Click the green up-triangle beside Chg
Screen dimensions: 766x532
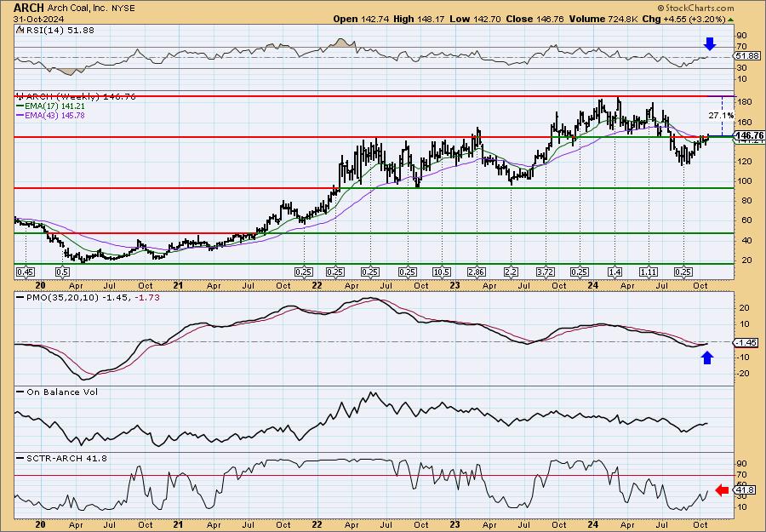pyautogui.click(x=730, y=20)
